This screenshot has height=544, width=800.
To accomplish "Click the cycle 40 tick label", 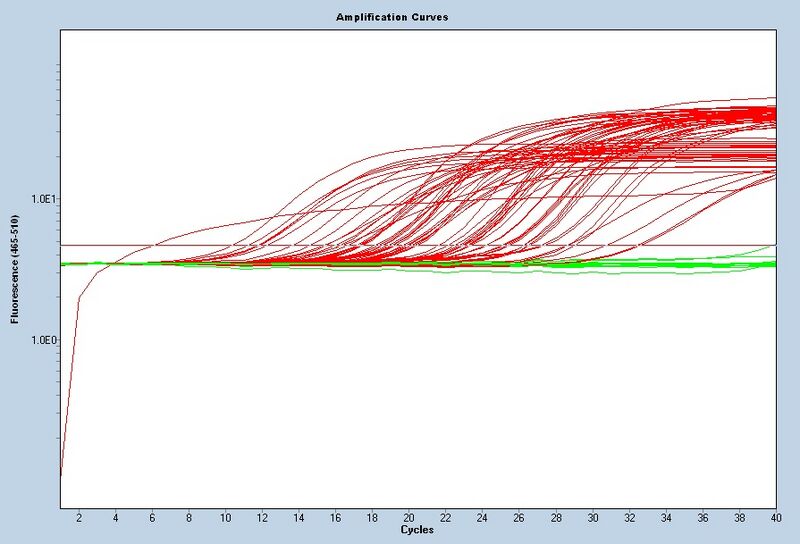I will [774, 519].
